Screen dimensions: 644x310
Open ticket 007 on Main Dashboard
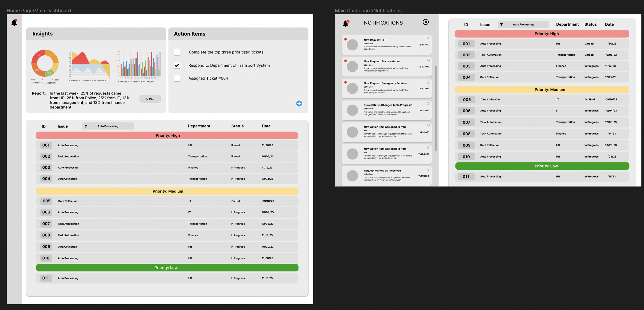pyautogui.click(x=167, y=224)
